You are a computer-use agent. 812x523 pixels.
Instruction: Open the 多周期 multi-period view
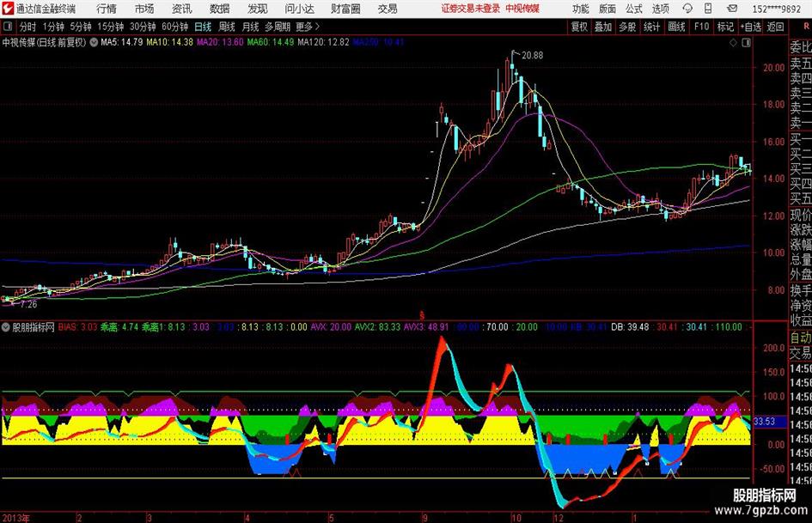[278, 27]
